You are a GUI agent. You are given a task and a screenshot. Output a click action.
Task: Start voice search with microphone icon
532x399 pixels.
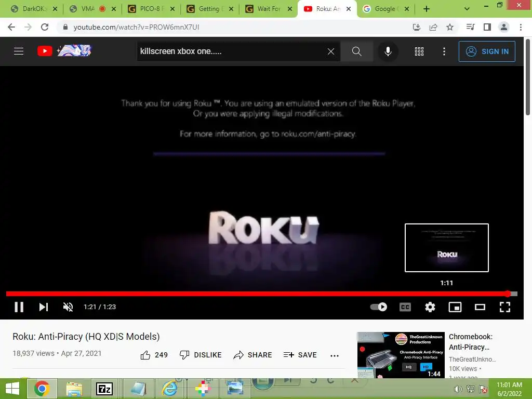pyautogui.click(x=388, y=51)
